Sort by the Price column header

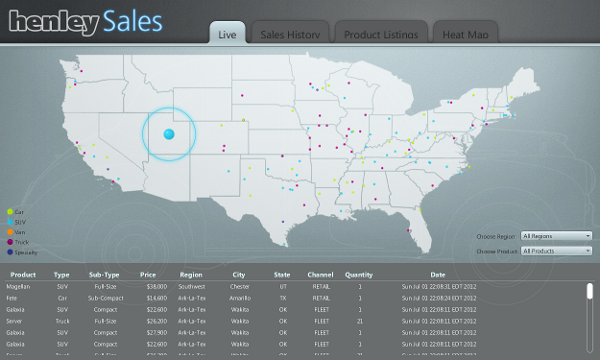tap(148, 275)
